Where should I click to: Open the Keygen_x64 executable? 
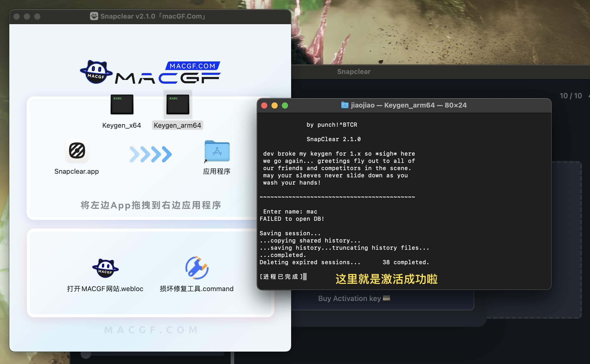(x=122, y=104)
